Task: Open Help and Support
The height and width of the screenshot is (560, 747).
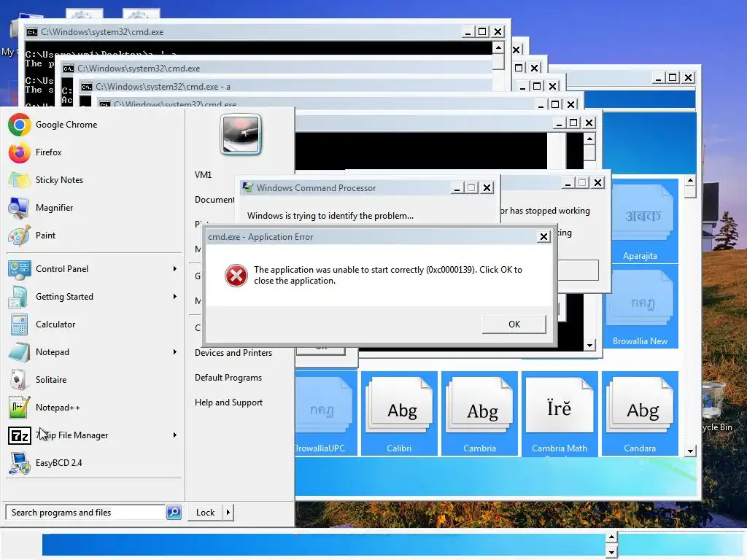Action: point(228,402)
